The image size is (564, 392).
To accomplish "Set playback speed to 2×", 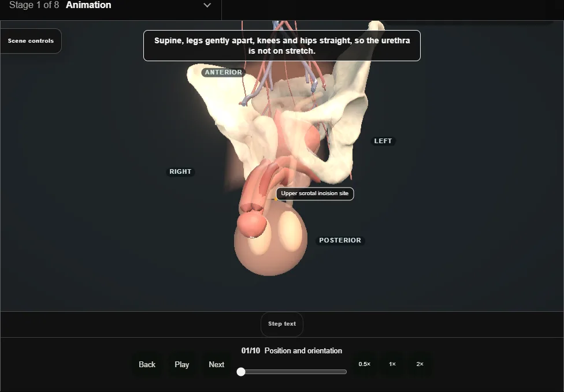I will [x=420, y=364].
